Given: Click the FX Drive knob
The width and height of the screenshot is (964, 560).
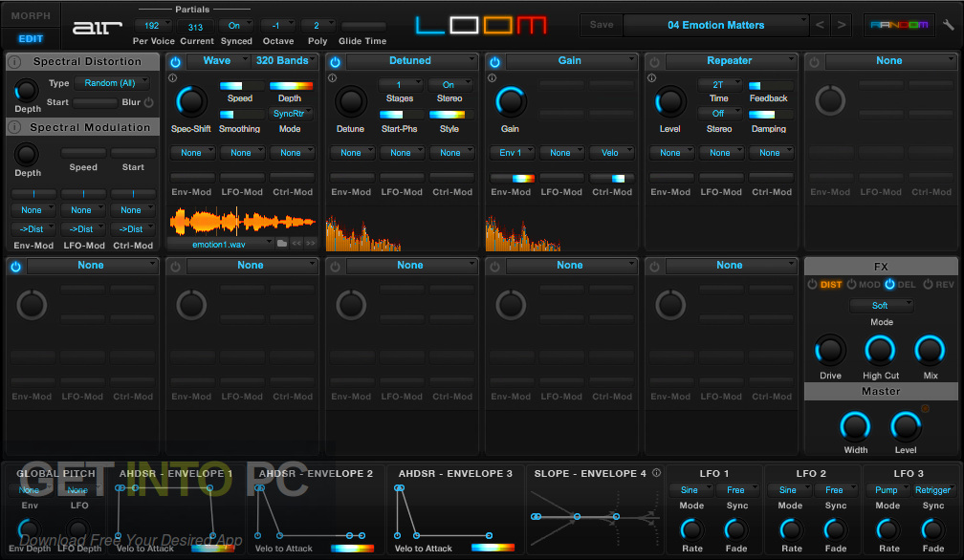Looking at the screenshot, I should [830, 351].
